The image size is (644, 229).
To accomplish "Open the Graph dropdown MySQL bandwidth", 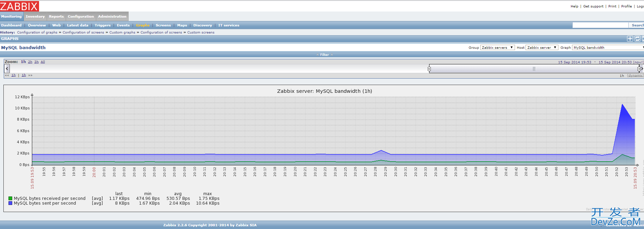I will pyautogui.click(x=608, y=47).
